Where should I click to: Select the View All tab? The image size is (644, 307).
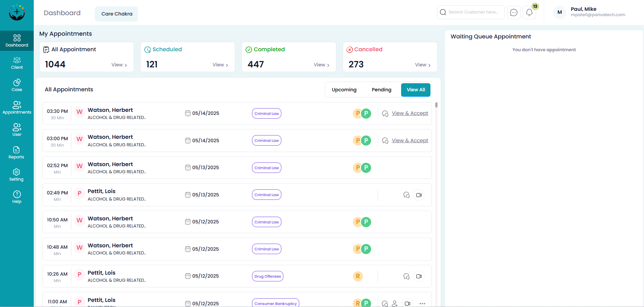click(x=416, y=90)
